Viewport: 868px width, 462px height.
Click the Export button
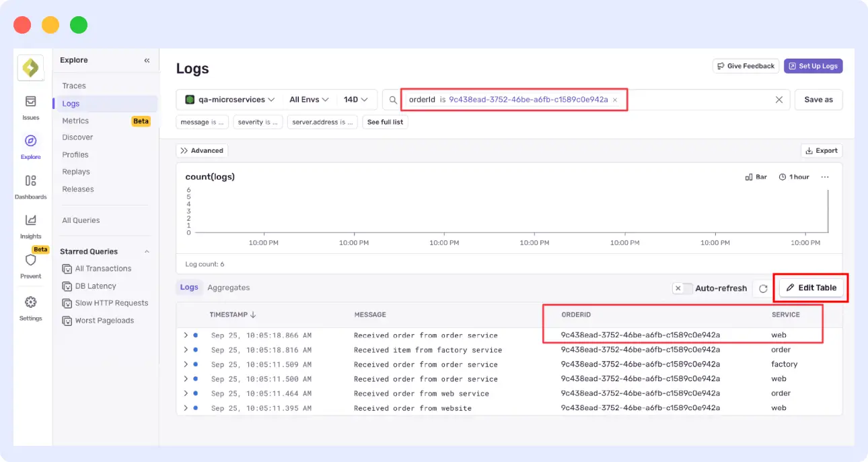[x=822, y=151]
